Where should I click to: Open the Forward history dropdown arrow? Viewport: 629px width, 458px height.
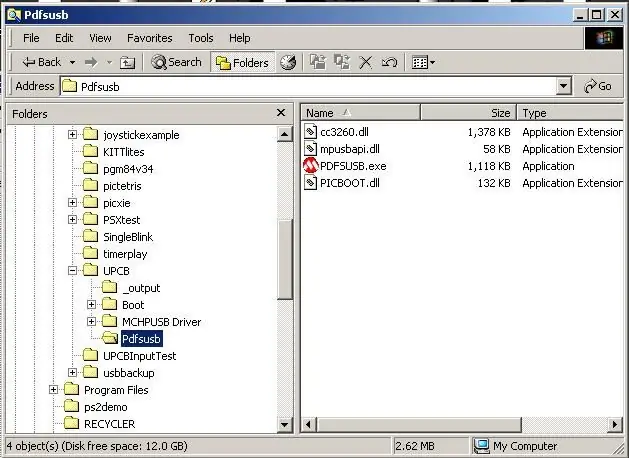109,63
